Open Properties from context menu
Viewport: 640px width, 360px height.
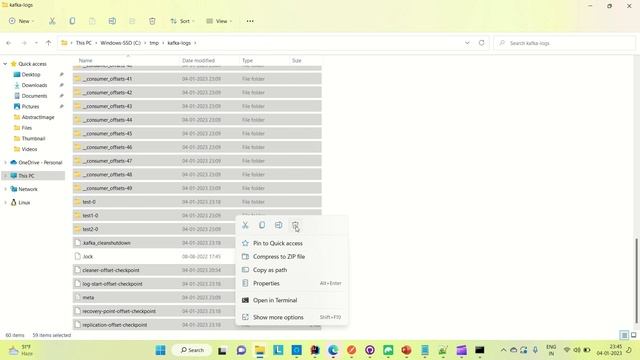click(x=291, y=283)
